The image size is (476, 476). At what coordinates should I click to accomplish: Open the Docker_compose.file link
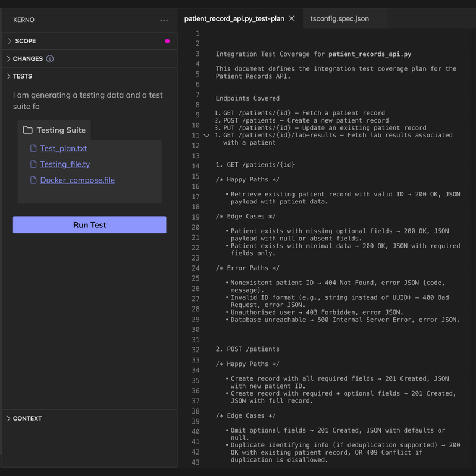tap(77, 180)
